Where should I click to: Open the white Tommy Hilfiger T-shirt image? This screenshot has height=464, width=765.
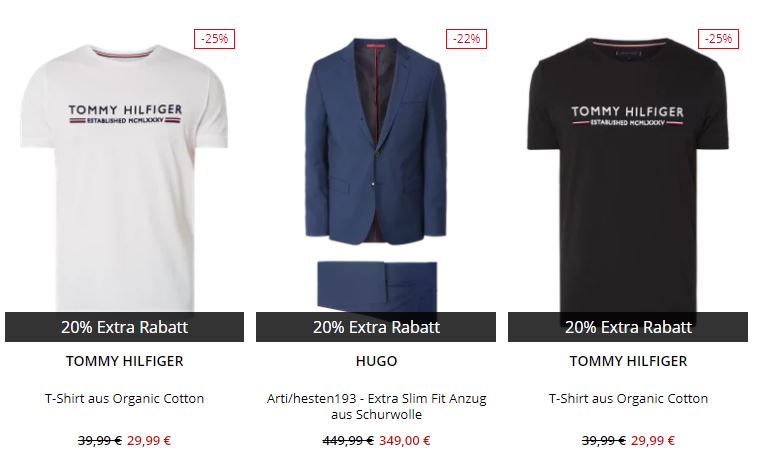[124, 178]
